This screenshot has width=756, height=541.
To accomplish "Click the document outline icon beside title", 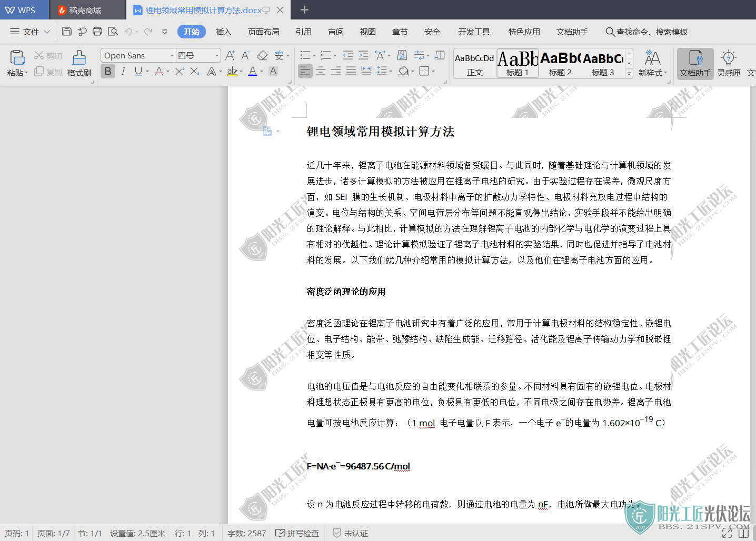I will pos(267,132).
